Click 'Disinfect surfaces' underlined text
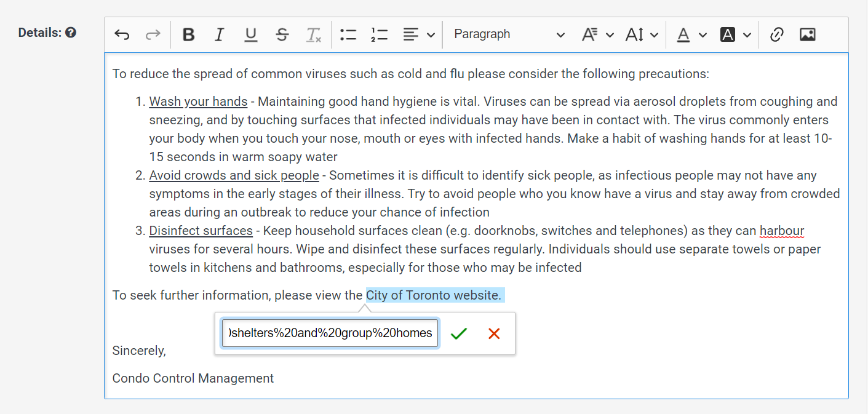This screenshot has width=868, height=414. click(201, 231)
